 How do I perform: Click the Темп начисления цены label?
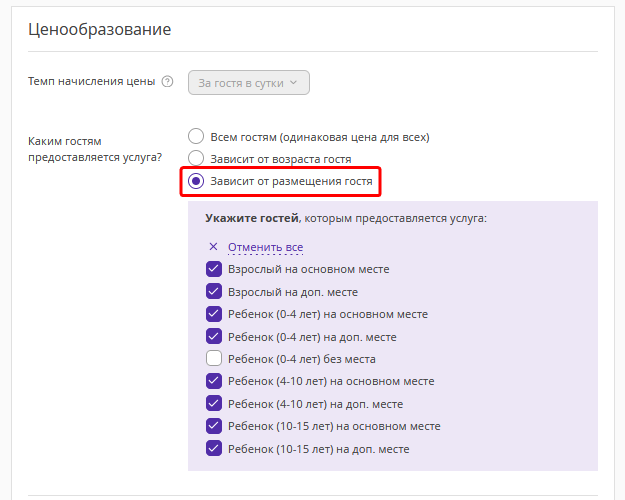(92, 81)
